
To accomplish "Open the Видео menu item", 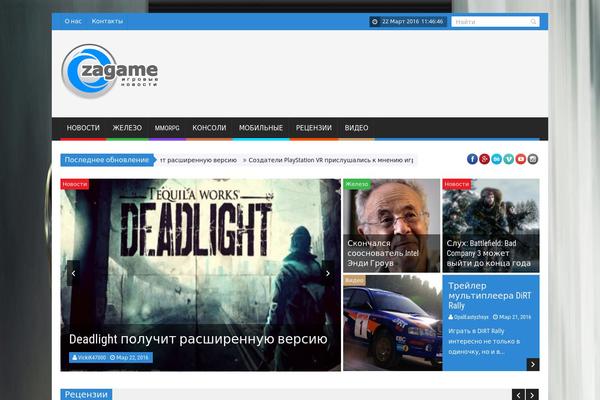I will 356,128.
